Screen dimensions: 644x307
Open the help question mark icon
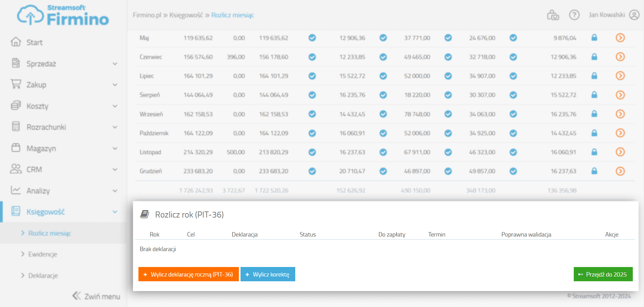[574, 15]
